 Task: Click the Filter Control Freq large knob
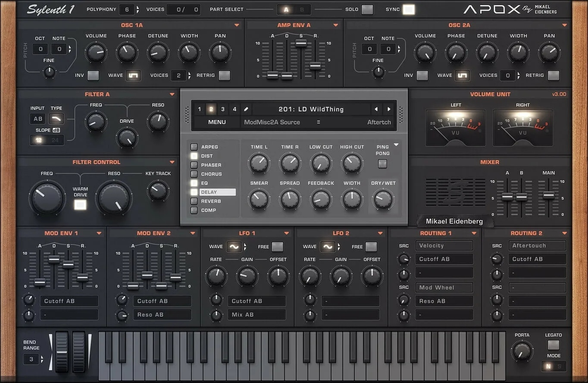click(47, 198)
